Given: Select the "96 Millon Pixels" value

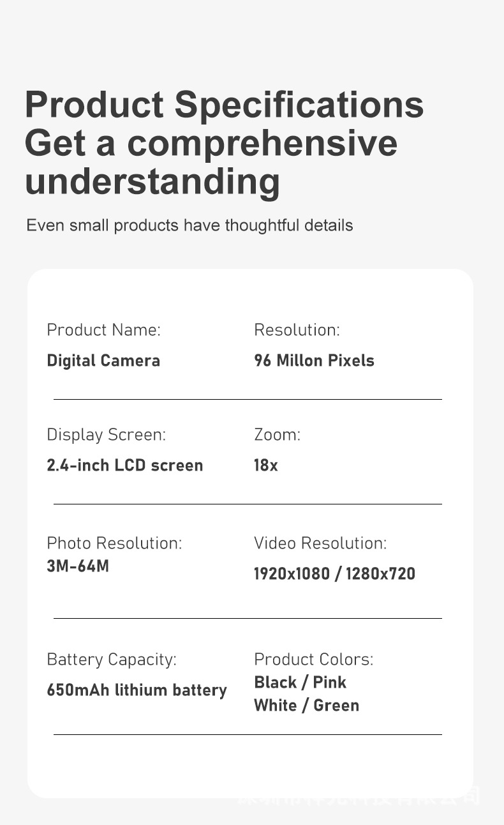Looking at the screenshot, I should 314,361.
